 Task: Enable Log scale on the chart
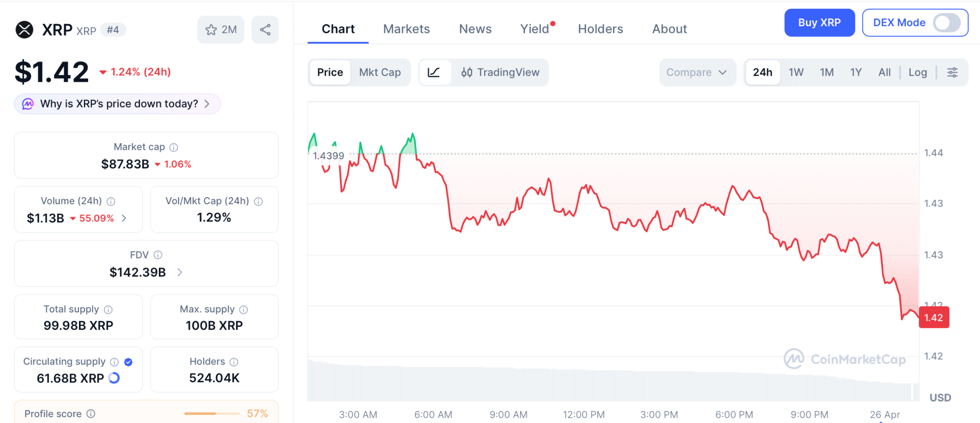pos(917,72)
